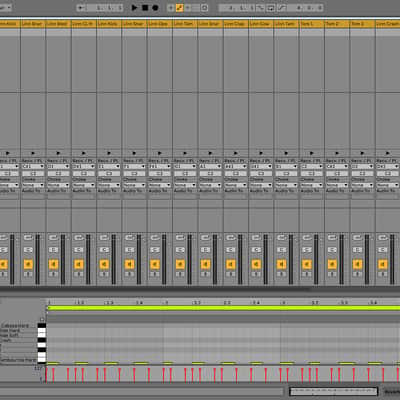Stop playback with the Stop button
Screen dimensions: 400x400
click(145, 7)
